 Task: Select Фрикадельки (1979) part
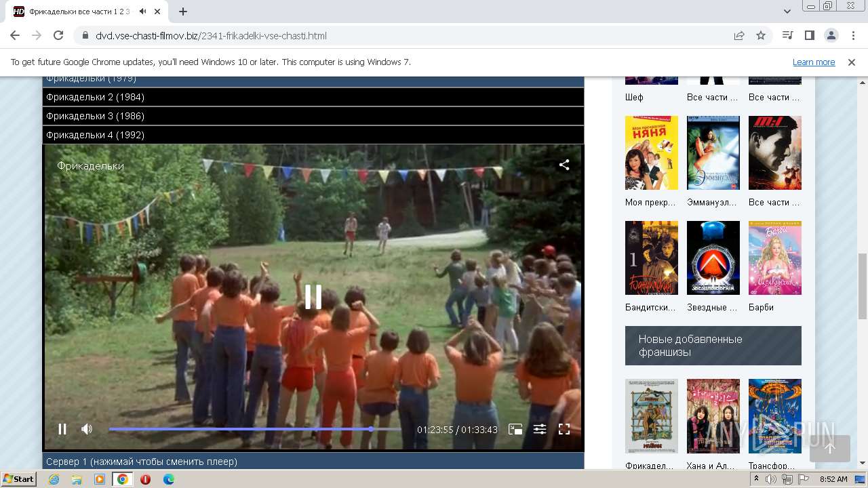[313, 81]
